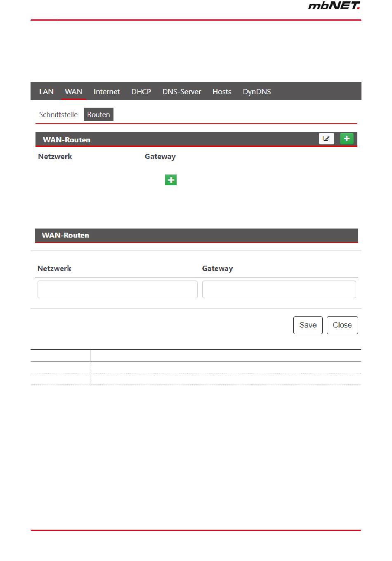Image resolution: width=392 pixels, height=561 pixels.
Task: Click the Gateway column header in the list
Action: click(160, 157)
